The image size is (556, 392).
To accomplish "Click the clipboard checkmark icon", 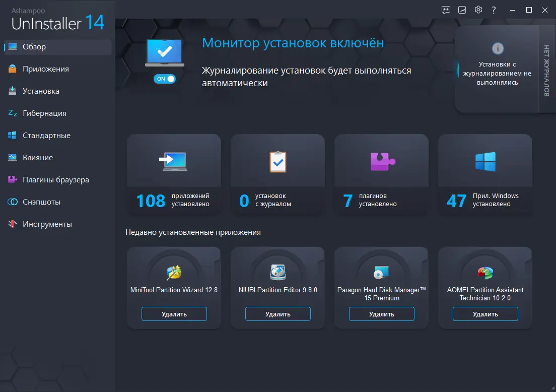I will click(x=277, y=162).
